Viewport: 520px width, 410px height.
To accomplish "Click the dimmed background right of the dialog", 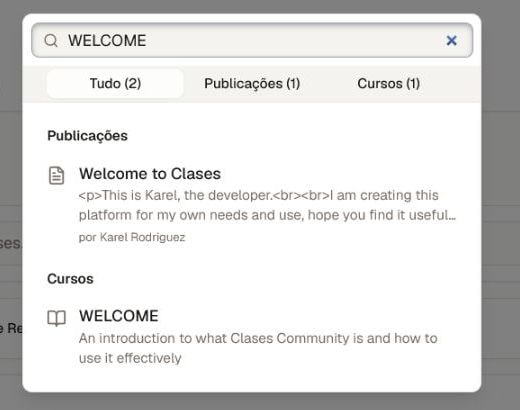I will tap(501, 205).
